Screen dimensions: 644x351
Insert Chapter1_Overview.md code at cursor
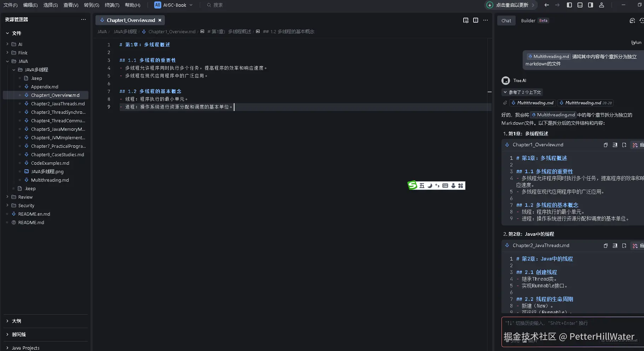point(615,145)
